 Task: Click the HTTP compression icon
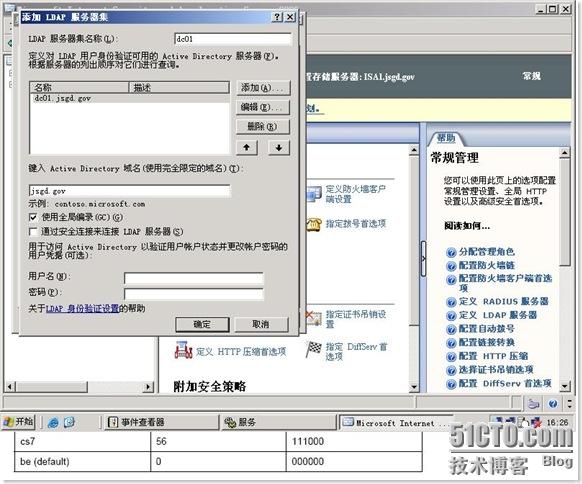pyautogui.click(x=183, y=350)
